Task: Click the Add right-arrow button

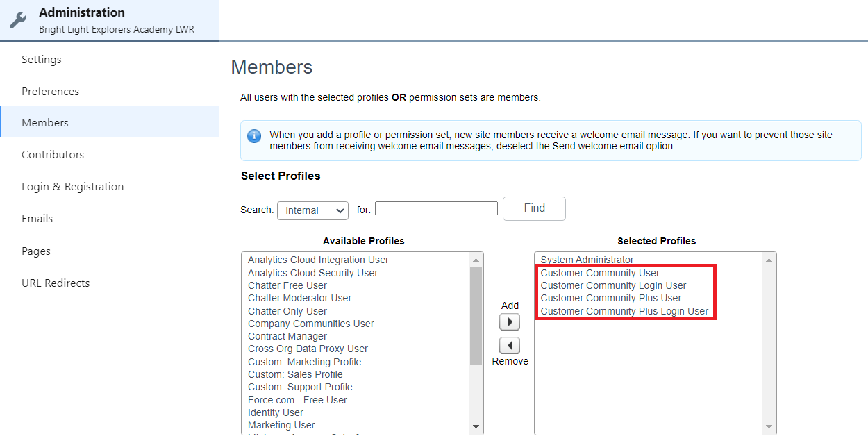Action: pos(510,322)
